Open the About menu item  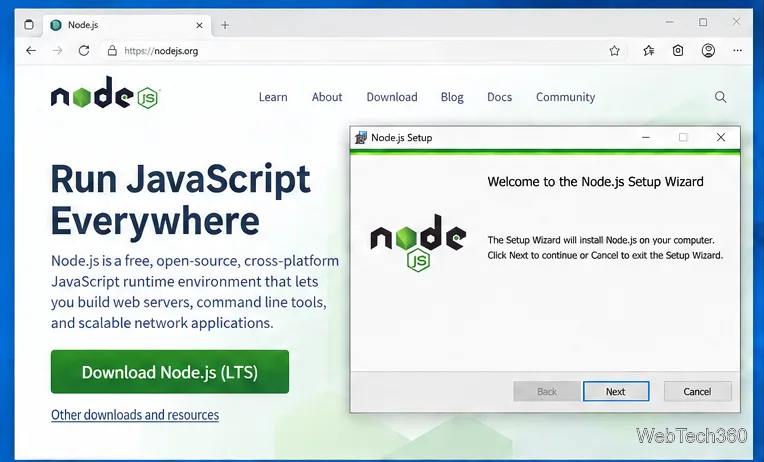tap(327, 97)
